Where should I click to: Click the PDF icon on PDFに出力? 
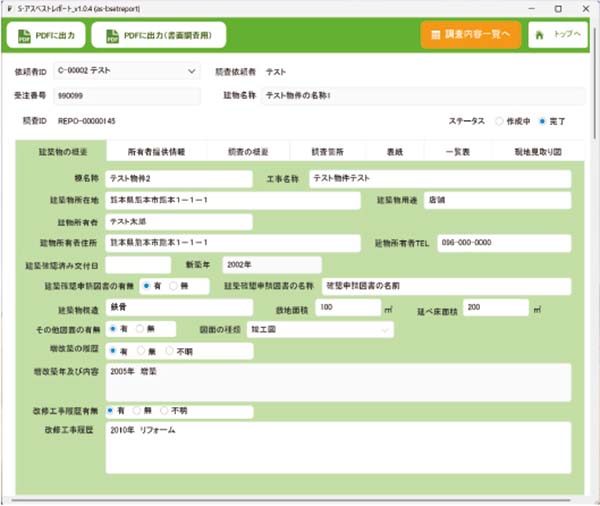coord(23,35)
